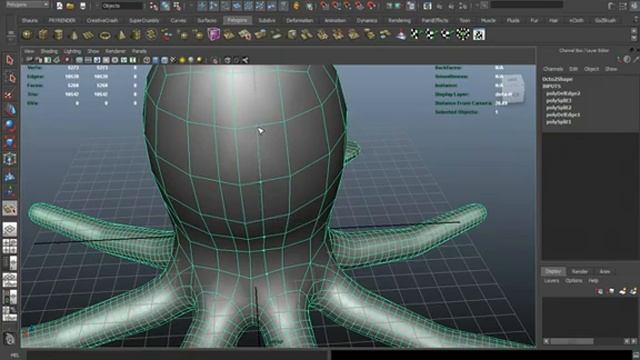640x360 pixels.
Task: Activate the Rotate tool in the toolbox
Action: 9,125
